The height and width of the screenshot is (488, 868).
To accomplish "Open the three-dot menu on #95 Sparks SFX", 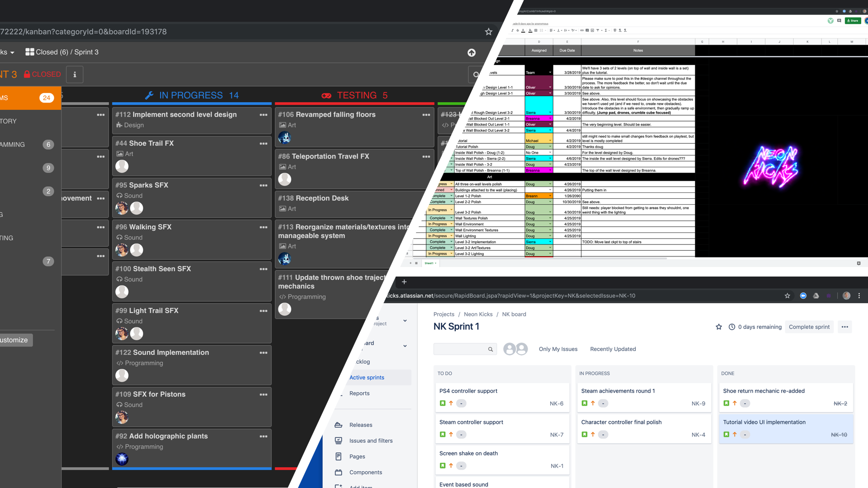I will [x=264, y=186].
